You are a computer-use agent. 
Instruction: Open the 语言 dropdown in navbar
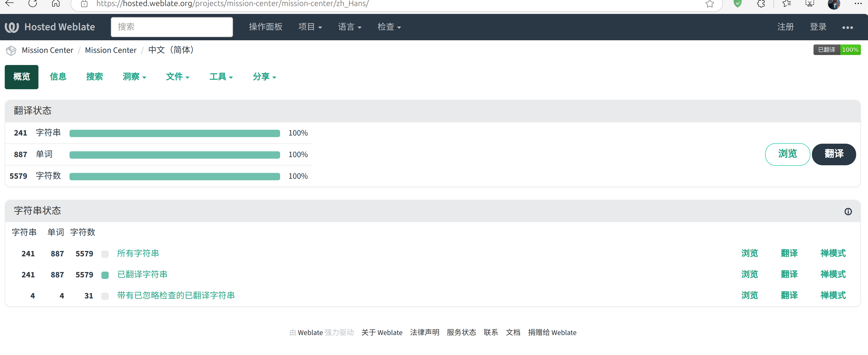click(x=350, y=27)
